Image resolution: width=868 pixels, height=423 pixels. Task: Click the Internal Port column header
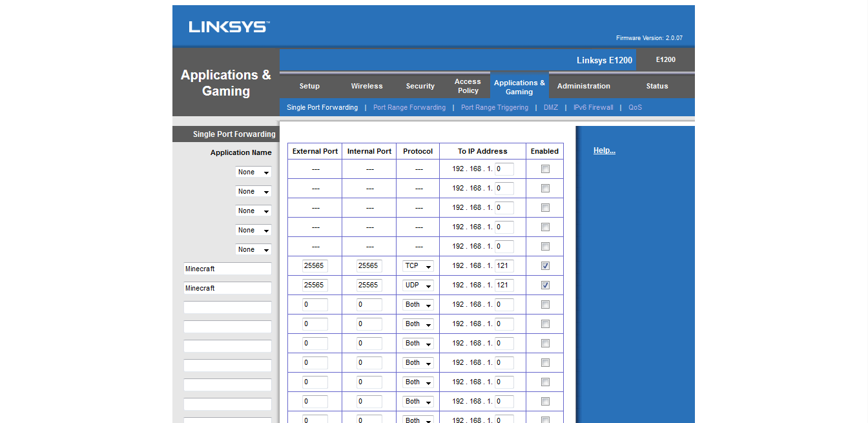point(369,151)
